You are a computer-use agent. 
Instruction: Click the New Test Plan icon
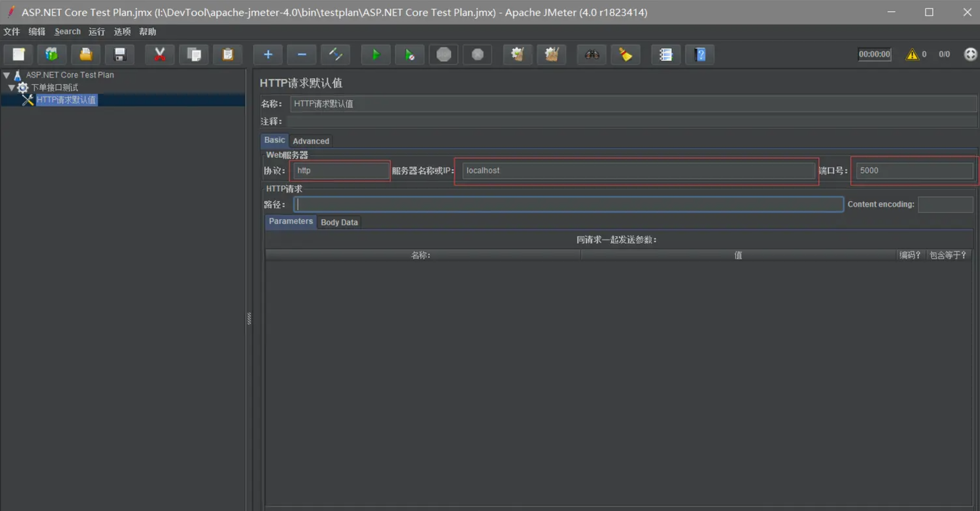tap(17, 54)
